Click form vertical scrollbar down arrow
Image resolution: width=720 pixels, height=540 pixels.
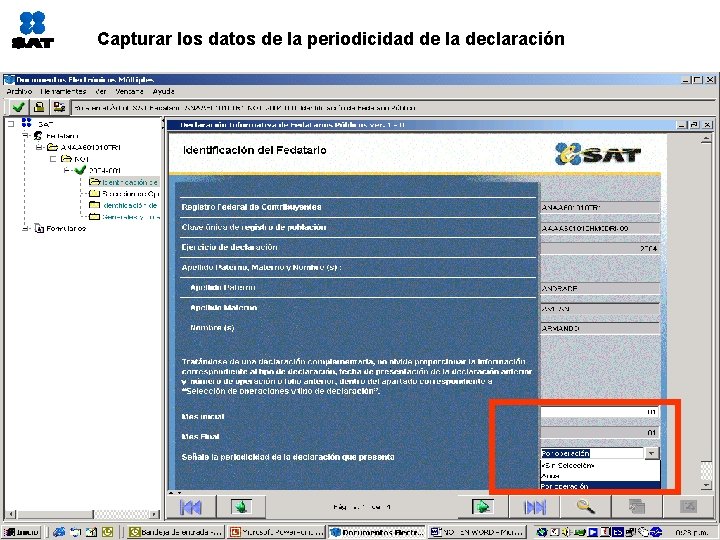pyautogui.click(x=707, y=485)
